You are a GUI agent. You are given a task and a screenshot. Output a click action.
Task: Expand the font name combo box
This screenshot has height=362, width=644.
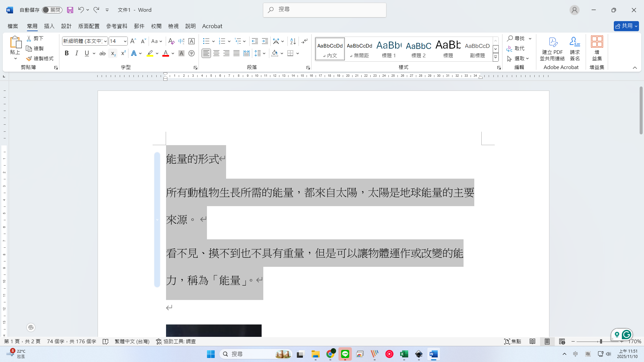105,41
